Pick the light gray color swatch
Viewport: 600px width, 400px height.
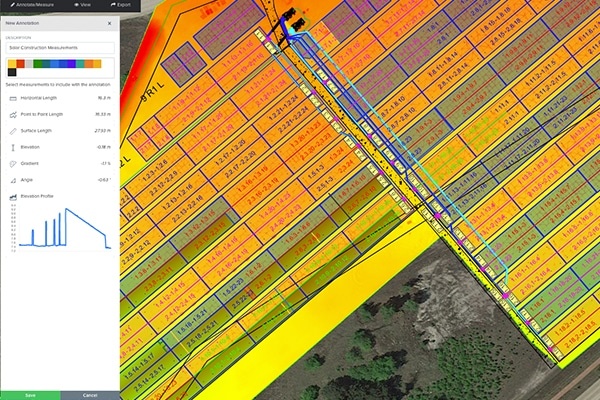pos(29,64)
